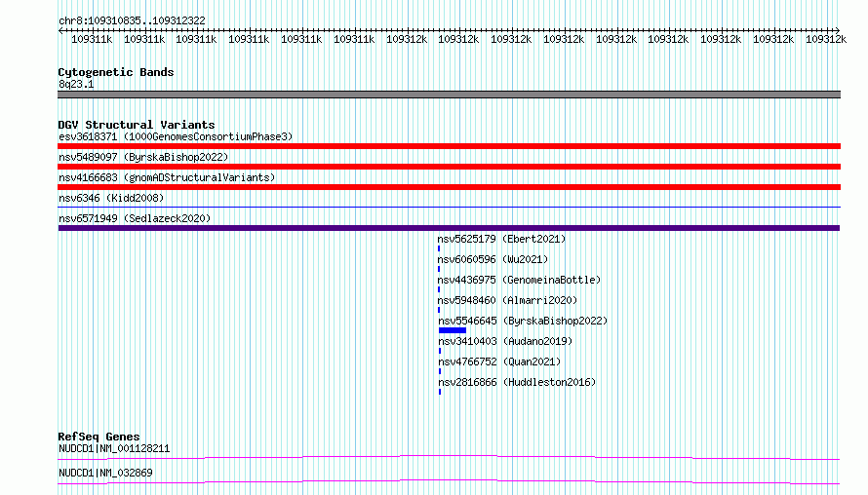Click the nsv4766752 Quan2021 blue marker

(440, 371)
